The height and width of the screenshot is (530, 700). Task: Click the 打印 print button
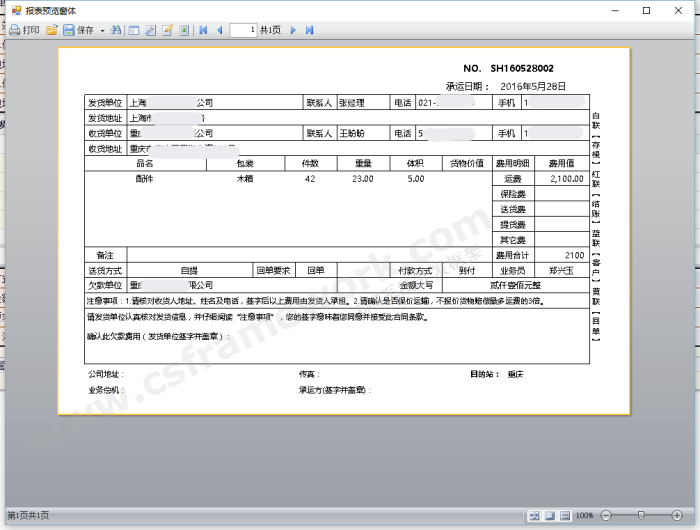coord(25,30)
